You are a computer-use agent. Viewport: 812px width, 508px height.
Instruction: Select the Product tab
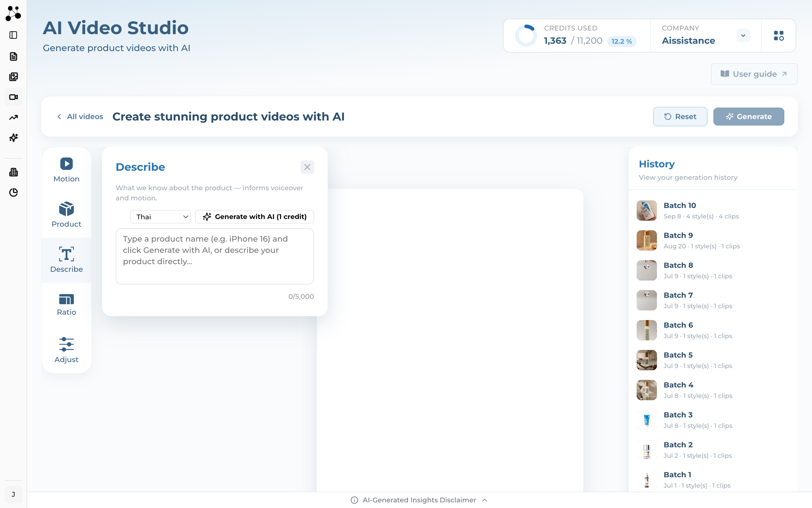pos(67,215)
